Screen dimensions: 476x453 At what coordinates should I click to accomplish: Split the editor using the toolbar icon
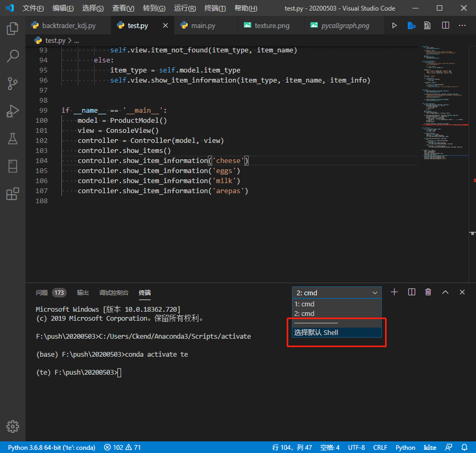pyautogui.click(x=445, y=25)
